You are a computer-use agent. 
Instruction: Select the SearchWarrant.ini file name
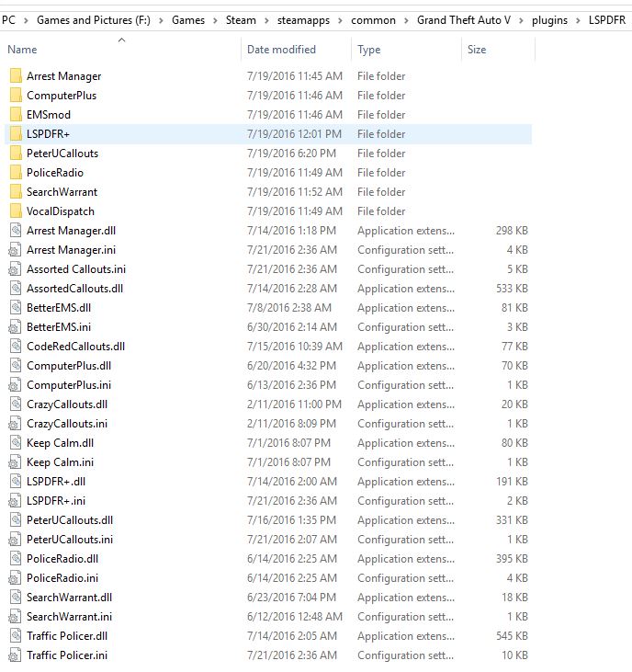(x=70, y=616)
